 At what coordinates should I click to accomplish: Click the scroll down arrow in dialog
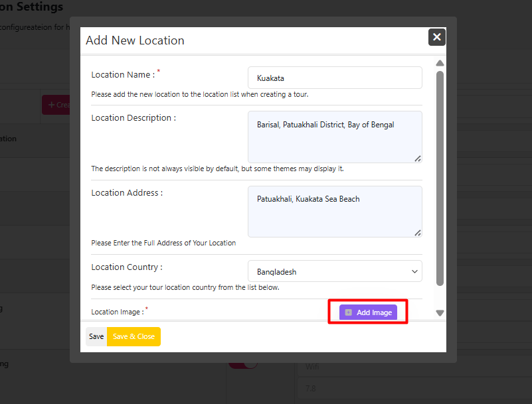pos(440,312)
